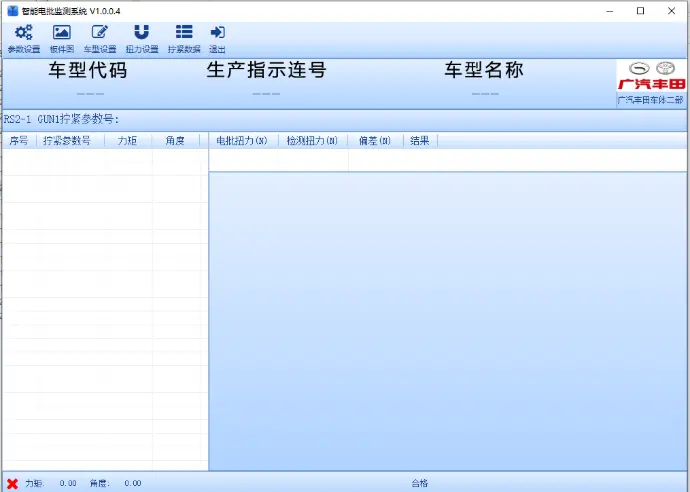
Task: Click the 结果 result column header
Action: 420,141
